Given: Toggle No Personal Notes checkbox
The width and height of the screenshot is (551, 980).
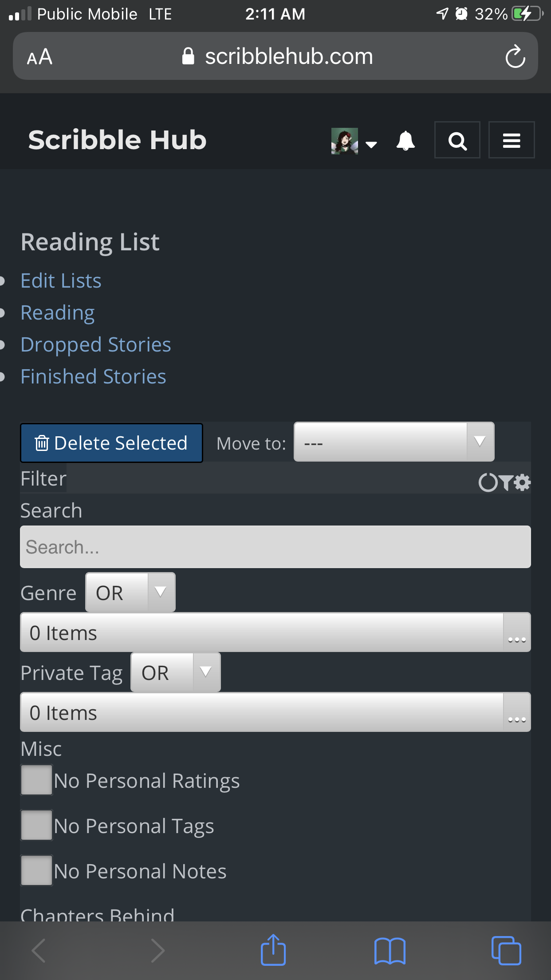Looking at the screenshot, I should [x=37, y=870].
